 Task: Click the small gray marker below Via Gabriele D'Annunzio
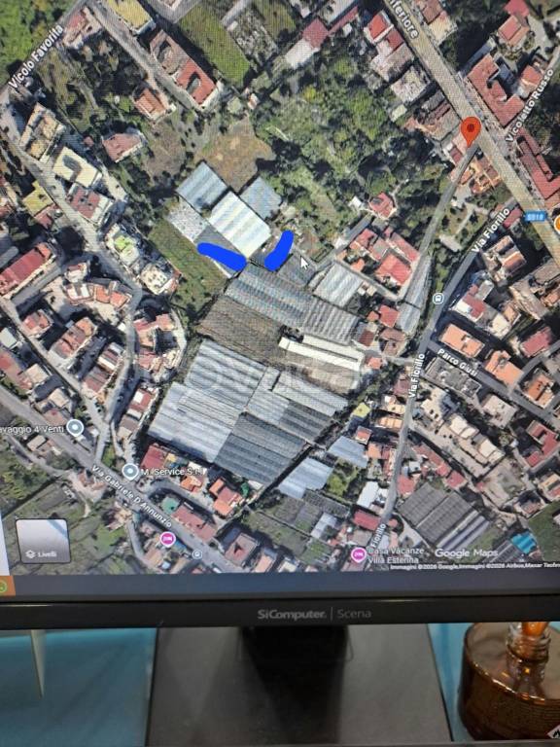pos(197,554)
